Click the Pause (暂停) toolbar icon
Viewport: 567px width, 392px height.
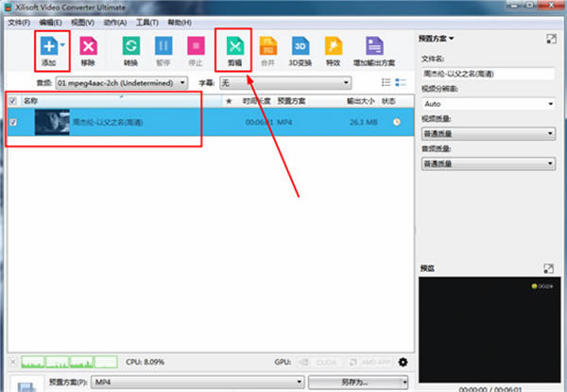[163, 46]
